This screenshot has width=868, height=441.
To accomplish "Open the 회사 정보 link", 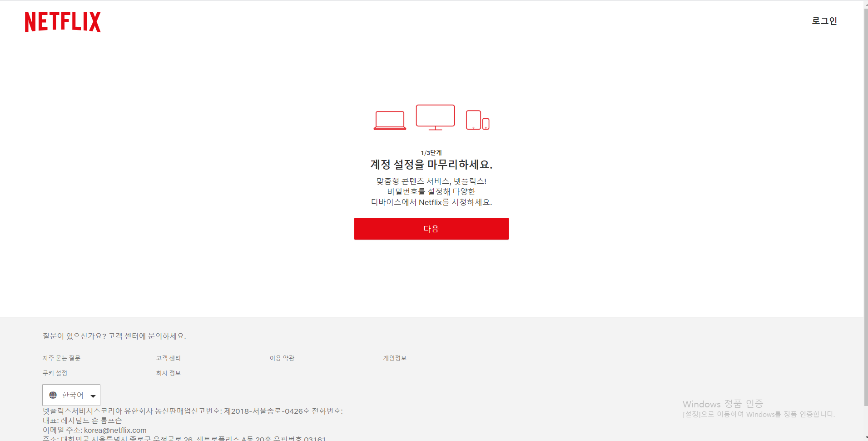I will [168, 373].
